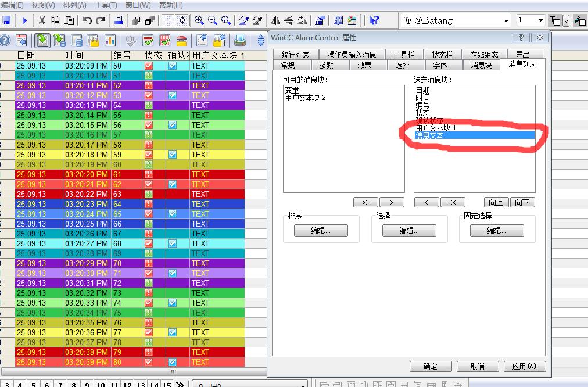This screenshot has height=387, width=588.
Task: Select 确认状态 in selected blocks list
Action: (x=430, y=120)
